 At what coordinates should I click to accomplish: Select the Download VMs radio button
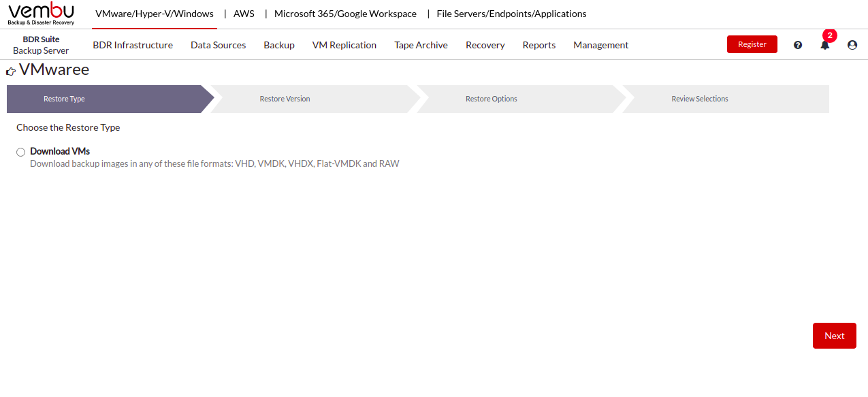click(x=20, y=153)
